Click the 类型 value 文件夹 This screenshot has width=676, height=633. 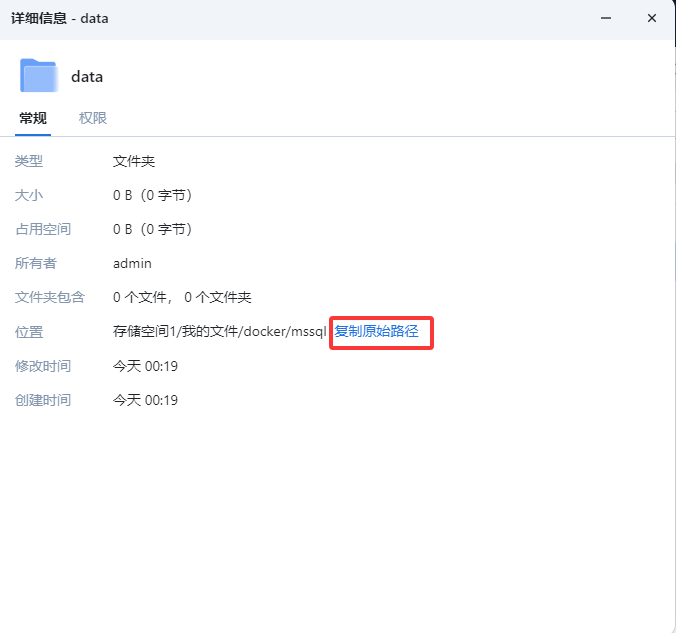click(134, 161)
